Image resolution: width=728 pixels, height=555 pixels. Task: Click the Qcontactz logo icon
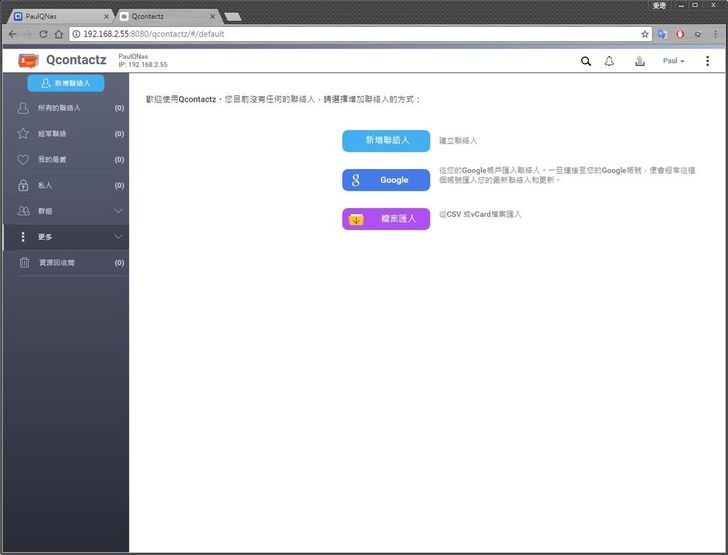[28, 61]
